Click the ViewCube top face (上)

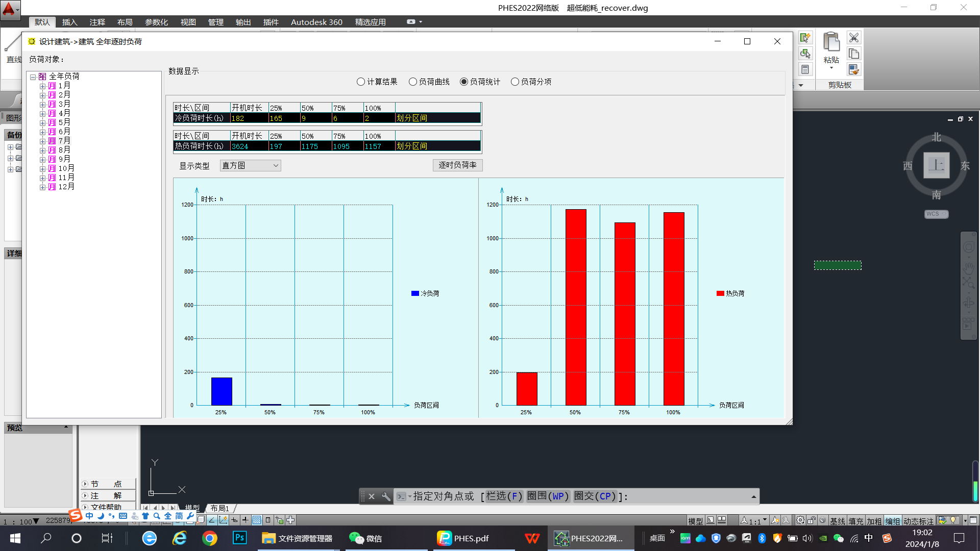pyautogui.click(x=936, y=165)
